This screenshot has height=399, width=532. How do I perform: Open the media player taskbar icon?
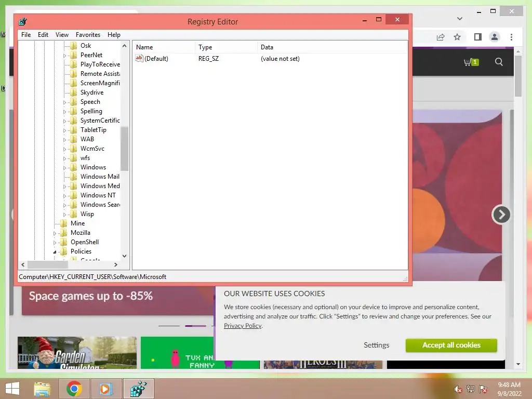click(105, 389)
